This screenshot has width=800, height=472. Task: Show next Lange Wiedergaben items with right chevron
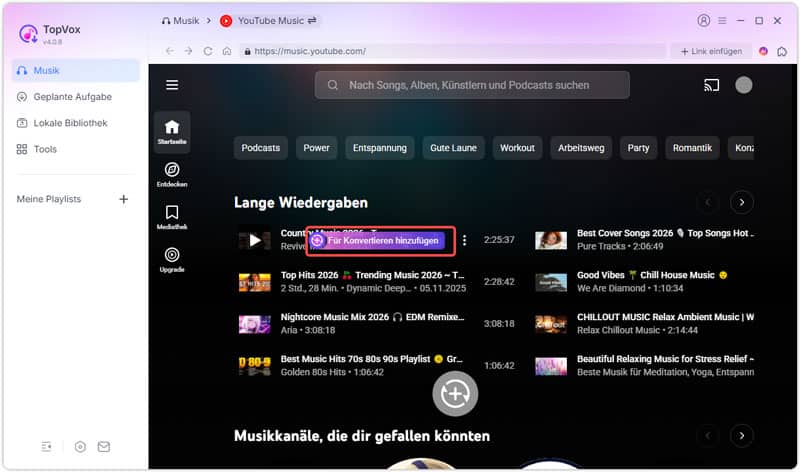(741, 203)
